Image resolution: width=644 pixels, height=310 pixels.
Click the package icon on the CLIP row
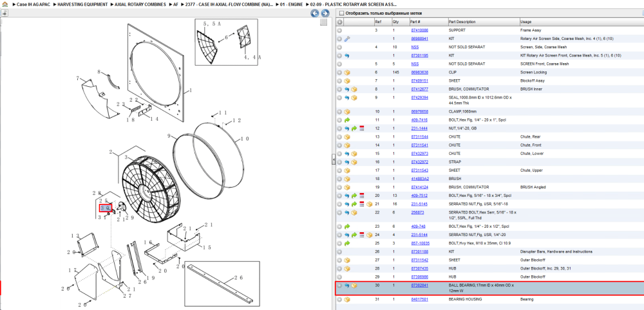[347, 73]
